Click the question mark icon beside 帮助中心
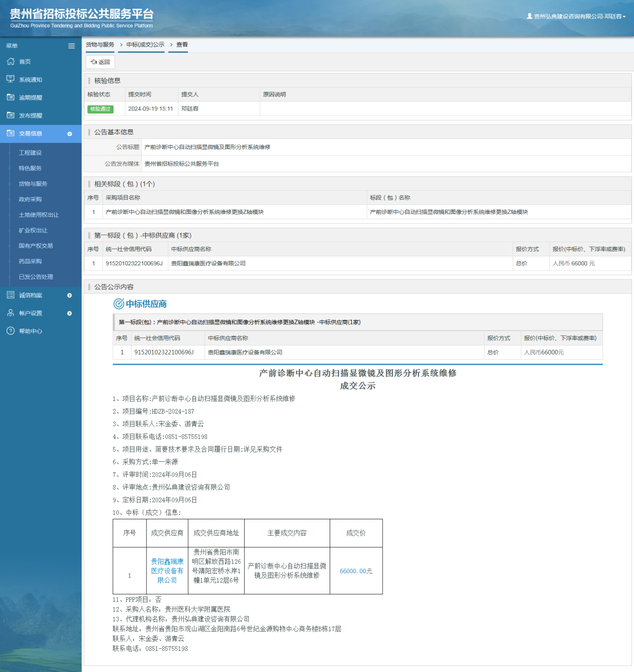The image size is (634, 672). 11,331
